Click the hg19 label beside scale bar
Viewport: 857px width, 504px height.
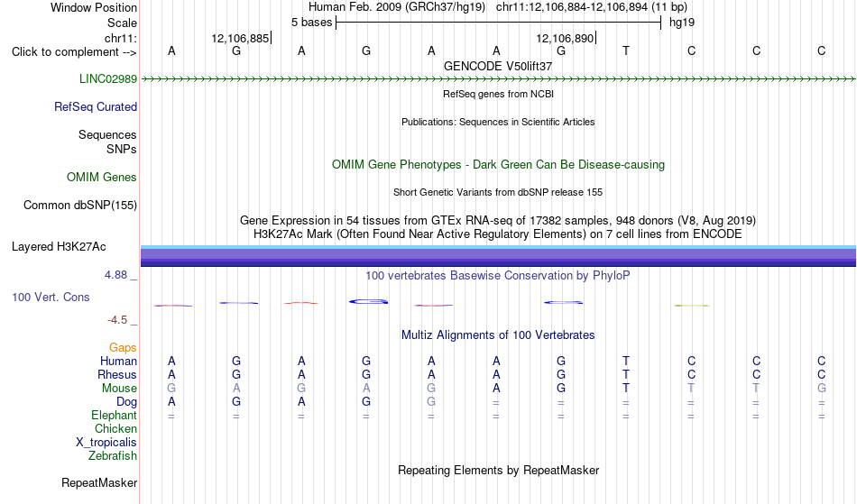coord(682,23)
